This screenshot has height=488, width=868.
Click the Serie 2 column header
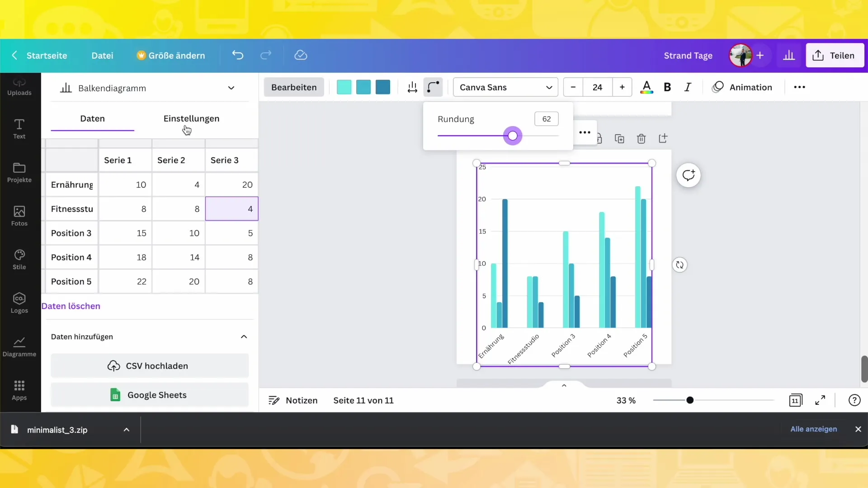178,160
